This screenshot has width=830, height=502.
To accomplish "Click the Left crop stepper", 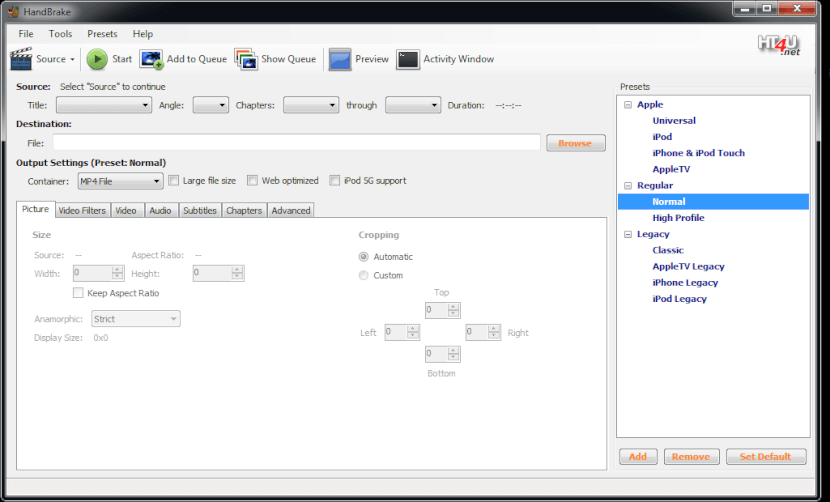I will pyautogui.click(x=402, y=333).
